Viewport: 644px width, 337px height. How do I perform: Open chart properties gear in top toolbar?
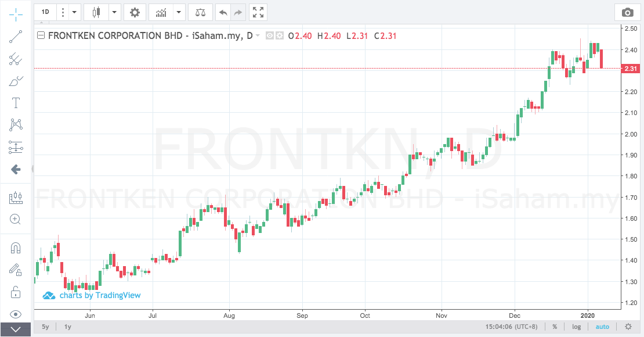[135, 12]
